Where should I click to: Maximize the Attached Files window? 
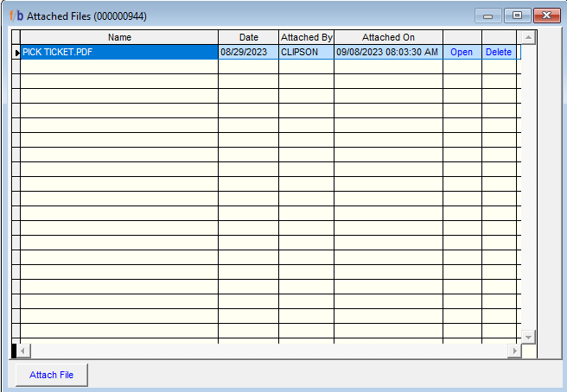pos(517,16)
